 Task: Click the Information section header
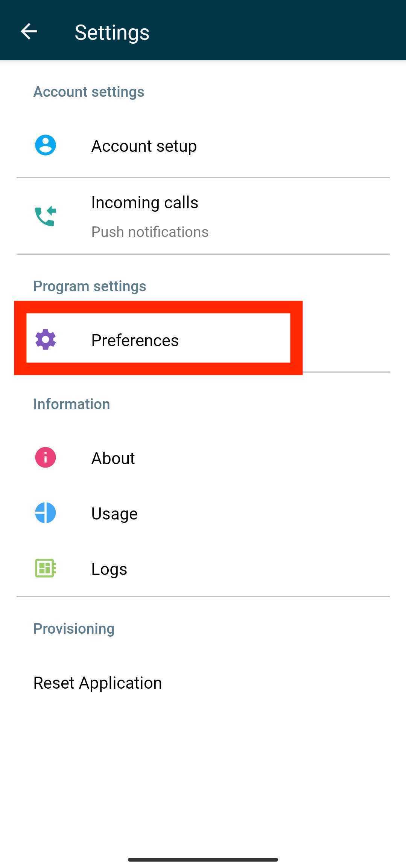(x=71, y=403)
